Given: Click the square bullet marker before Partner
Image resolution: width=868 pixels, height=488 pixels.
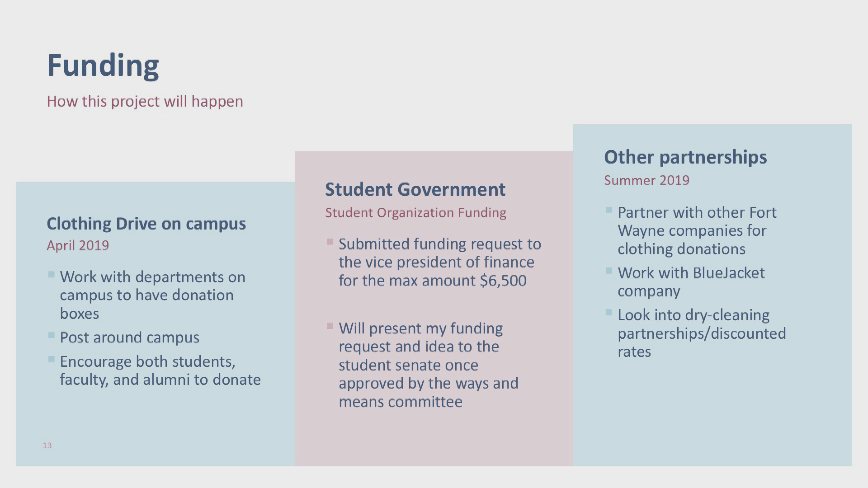Looking at the screenshot, I should (609, 210).
